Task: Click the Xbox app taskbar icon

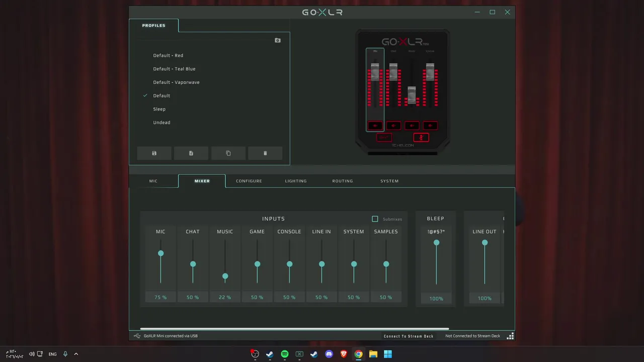Action: [299, 354]
